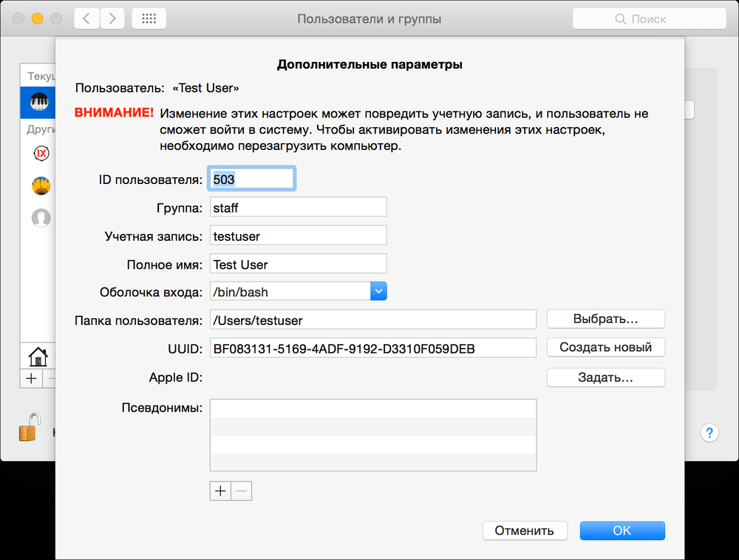Remove alias with the minus button

coord(242,491)
